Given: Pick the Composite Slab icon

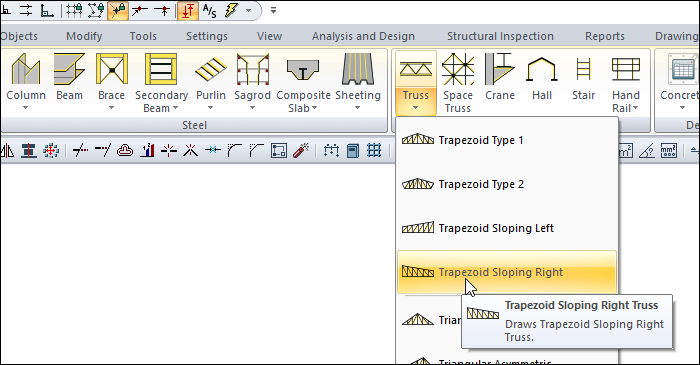Looking at the screenshot, I should (303, 70).
